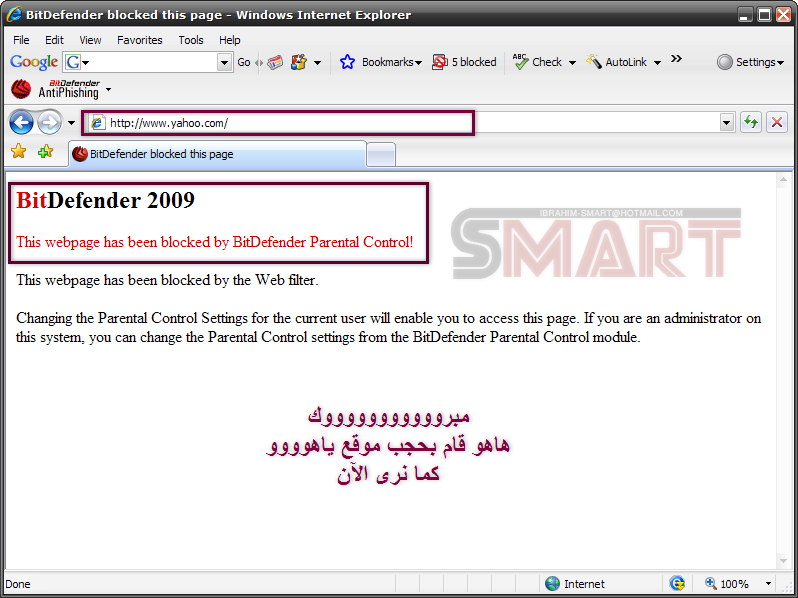This screenshot has width=798, height=598.
Task: Expand the Google search box suggestions dropdown
Action: [224, 62]
